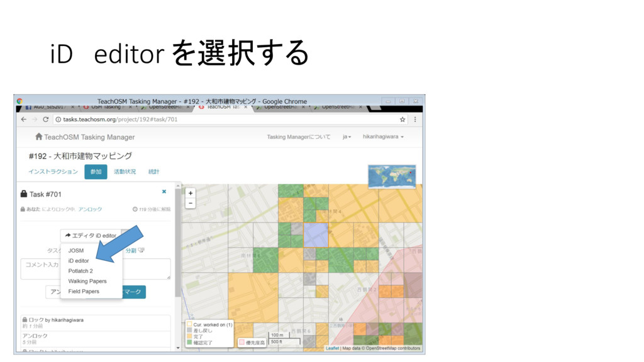Click the Chrome logo in the title bar

[19, 101]
